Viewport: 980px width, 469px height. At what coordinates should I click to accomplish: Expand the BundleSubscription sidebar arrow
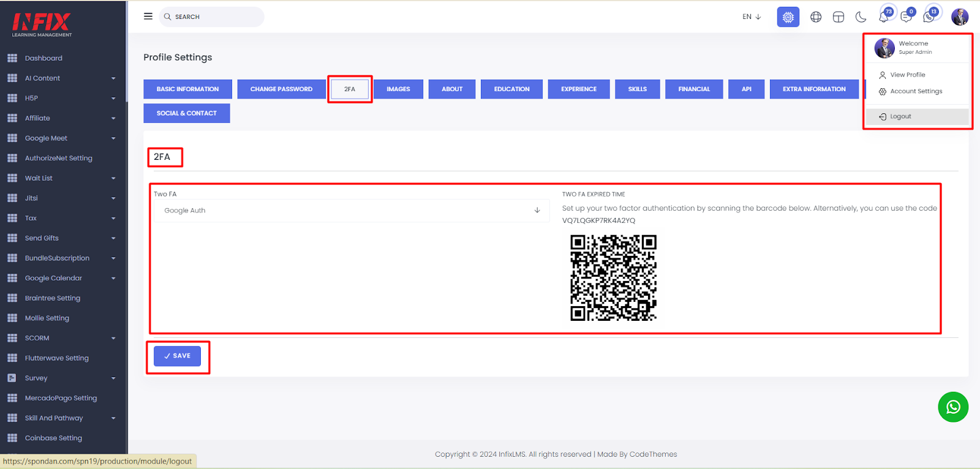pyautogui.click(x=113, y=258)
